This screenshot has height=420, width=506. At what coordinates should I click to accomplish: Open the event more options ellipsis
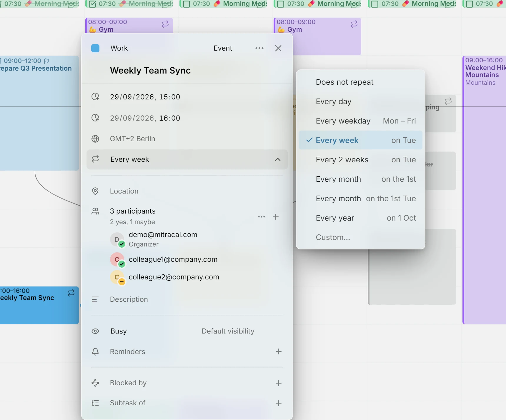tap(259, 48)
